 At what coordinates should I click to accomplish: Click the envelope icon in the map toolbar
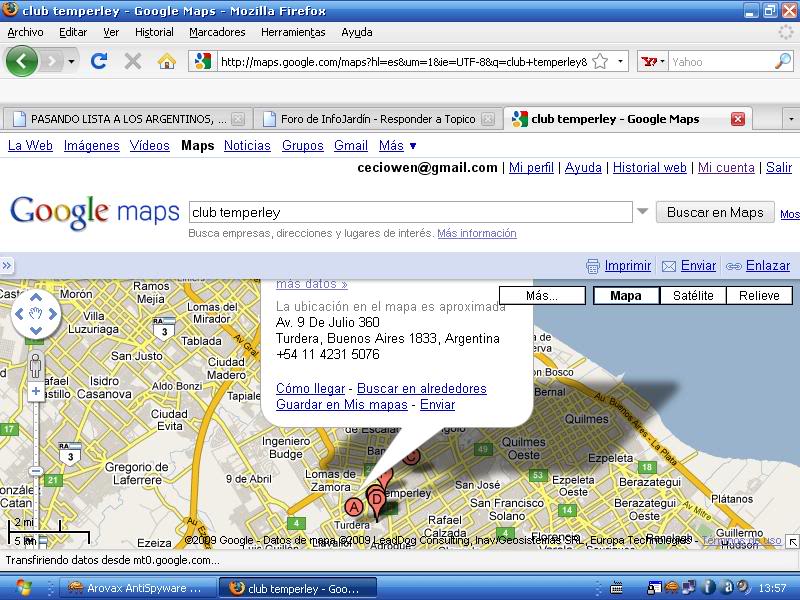click(x=668, y=266)
